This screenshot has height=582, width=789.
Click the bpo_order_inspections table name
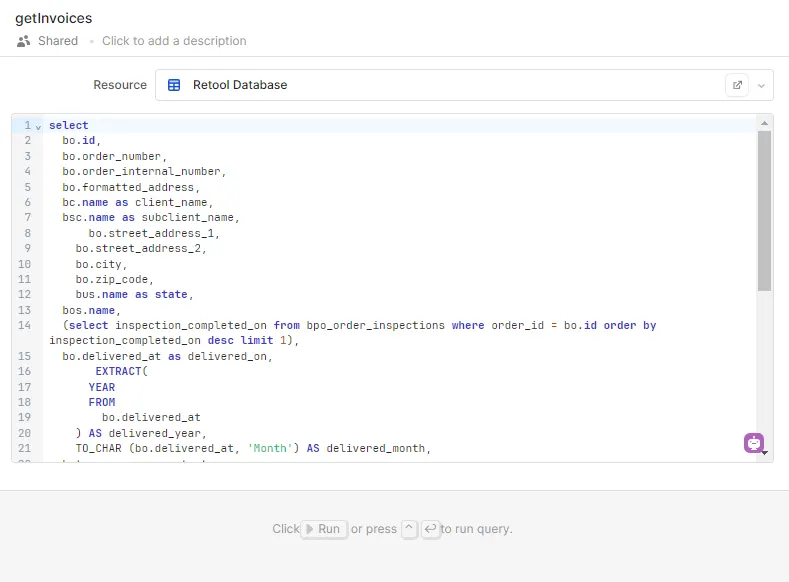(x=376, y=325)
